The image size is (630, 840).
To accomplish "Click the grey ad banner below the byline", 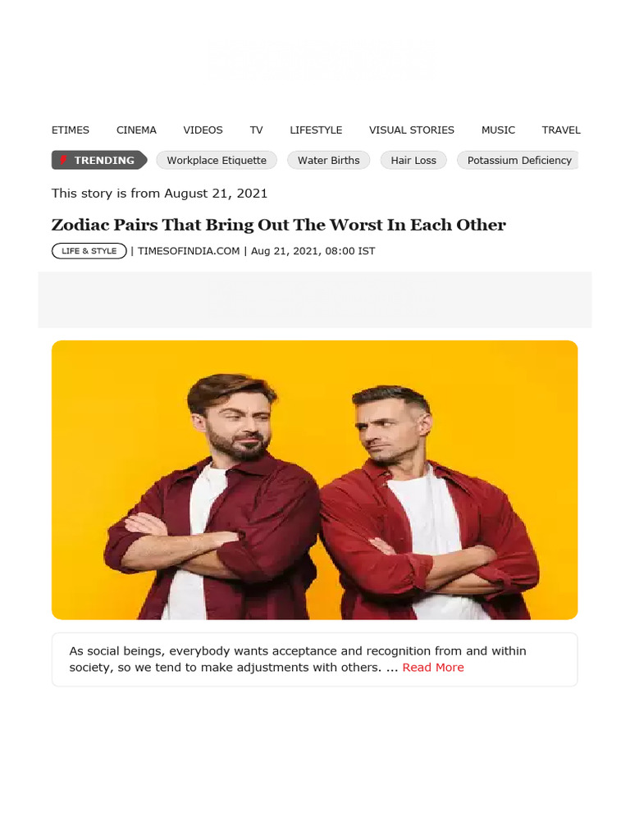I will [314, 299].
